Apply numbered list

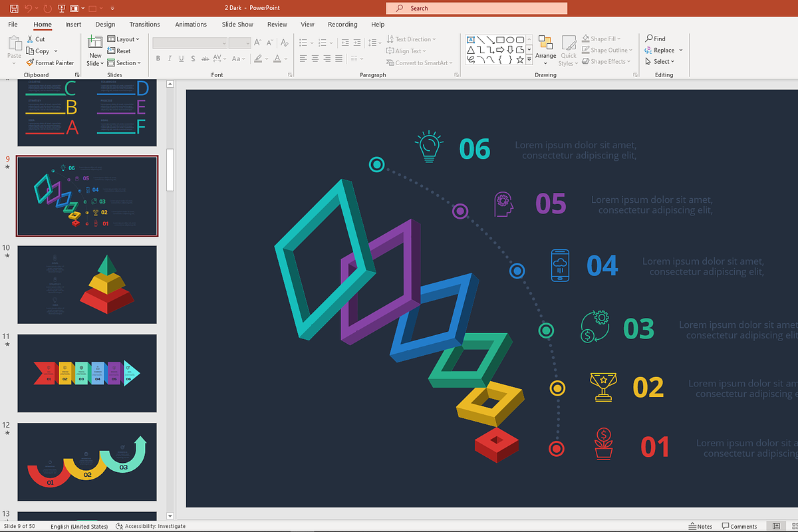[323, 41]
